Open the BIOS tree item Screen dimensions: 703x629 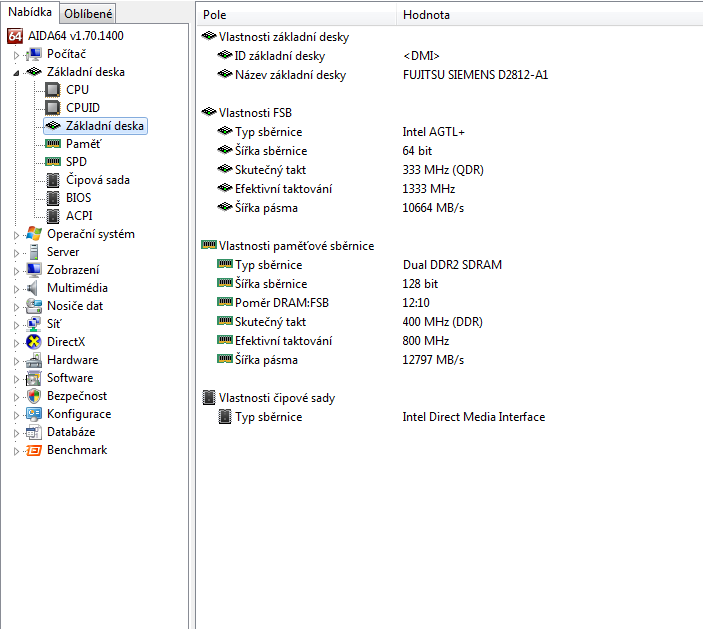click(78, 198)
